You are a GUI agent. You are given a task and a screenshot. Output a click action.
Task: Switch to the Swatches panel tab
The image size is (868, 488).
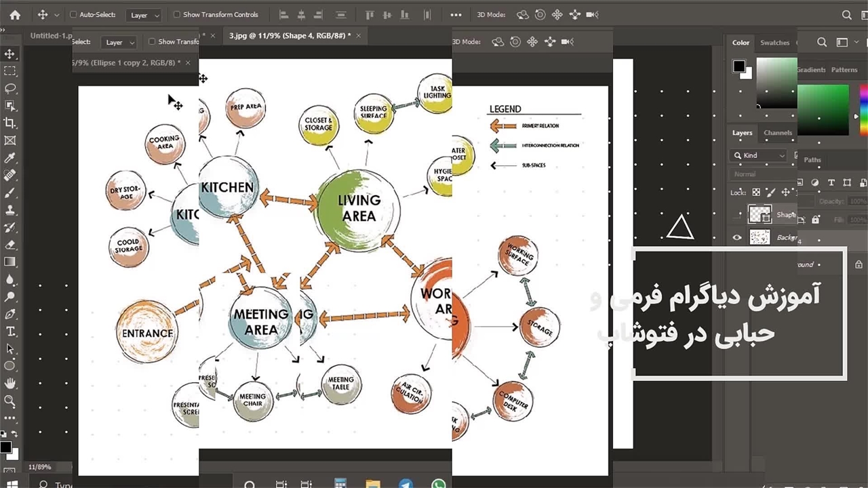point(774,43)
